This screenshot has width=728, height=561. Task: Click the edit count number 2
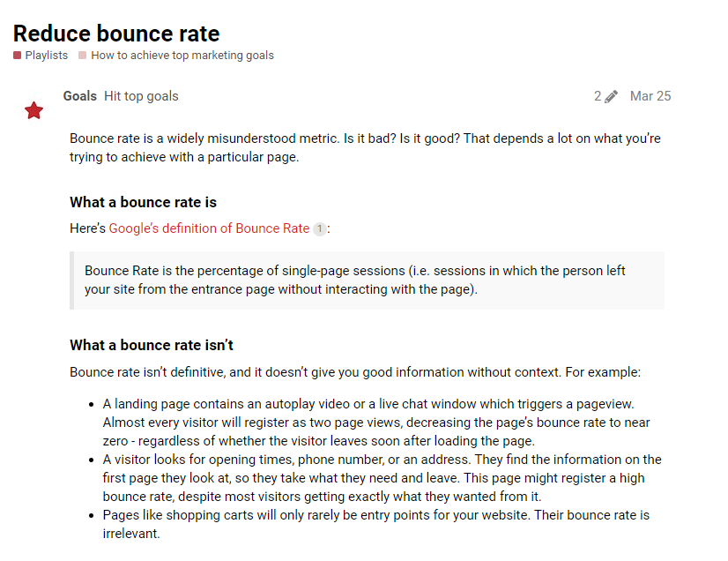coord(598,96)
